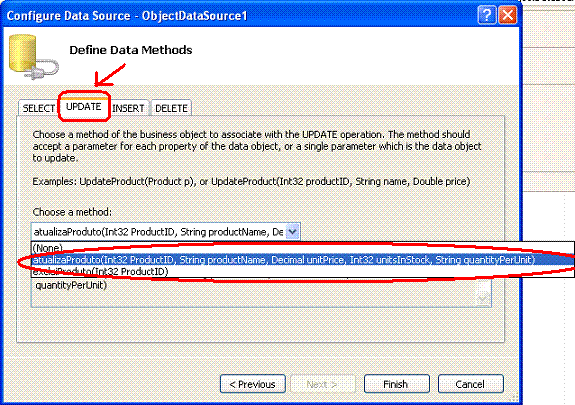
Task: Close the Configure Data Source dialog
Action: [508, 15]
